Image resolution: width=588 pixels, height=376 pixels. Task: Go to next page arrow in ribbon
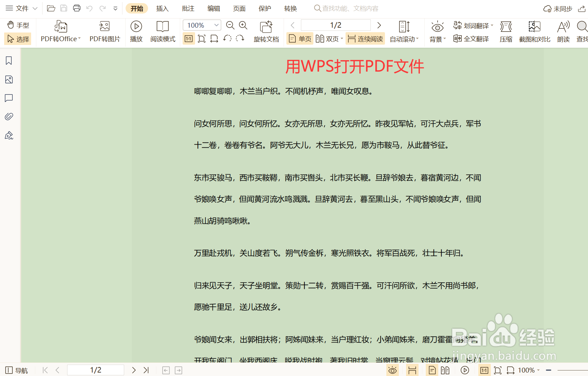pyautogui.click(x=379, y=25)
